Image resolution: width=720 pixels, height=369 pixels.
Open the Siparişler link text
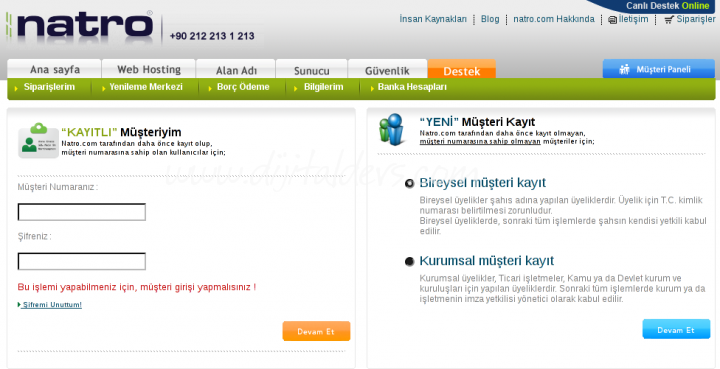pos(696,19)
